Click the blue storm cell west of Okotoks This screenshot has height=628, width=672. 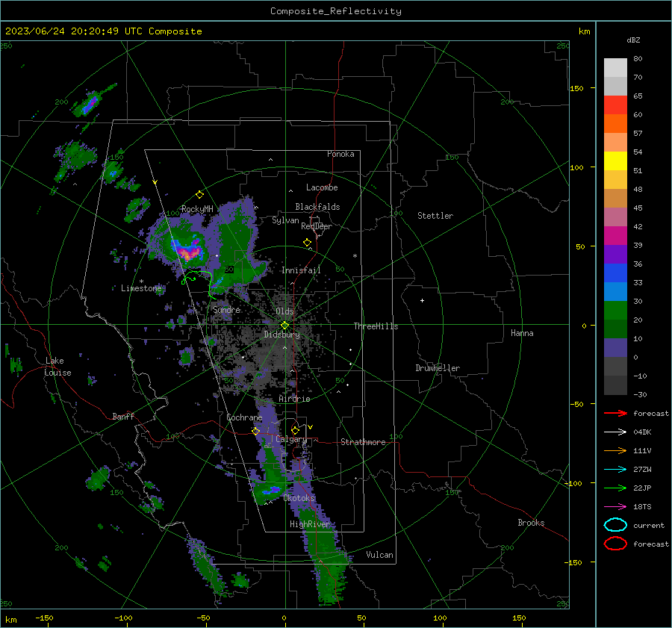point(271,490)
